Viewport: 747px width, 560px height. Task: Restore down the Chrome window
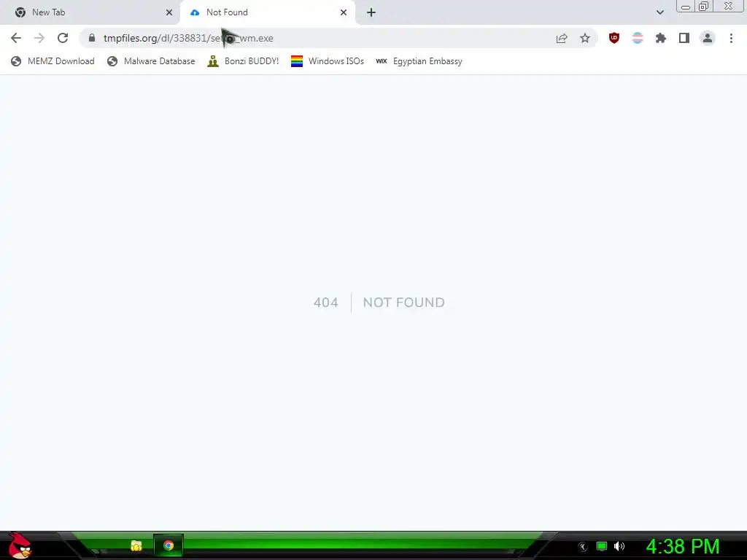point(704,6)
